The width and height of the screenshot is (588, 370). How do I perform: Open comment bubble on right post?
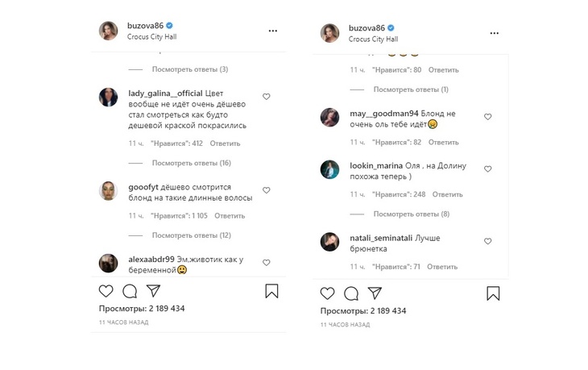[351, 294]
